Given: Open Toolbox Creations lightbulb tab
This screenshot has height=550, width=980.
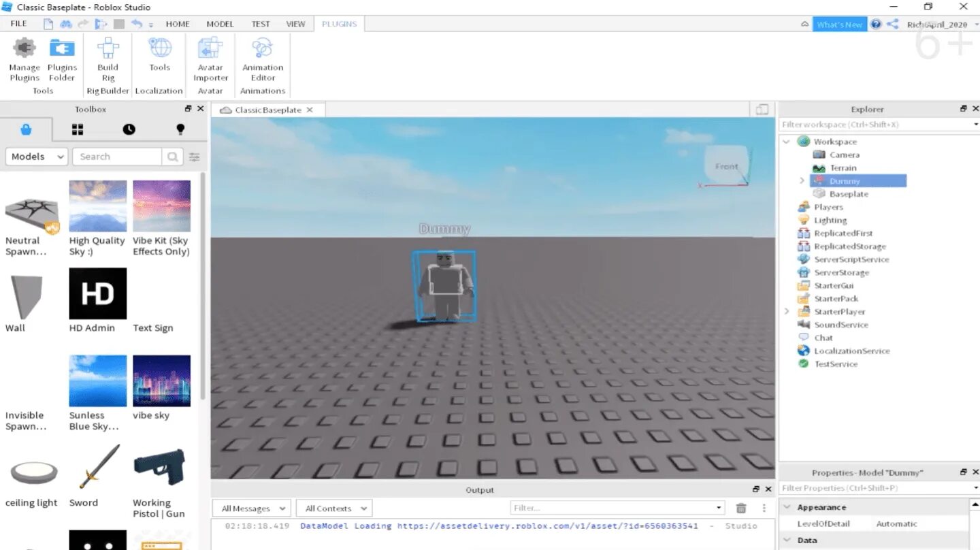Looking at the screenshot, I should click(180, 129).
